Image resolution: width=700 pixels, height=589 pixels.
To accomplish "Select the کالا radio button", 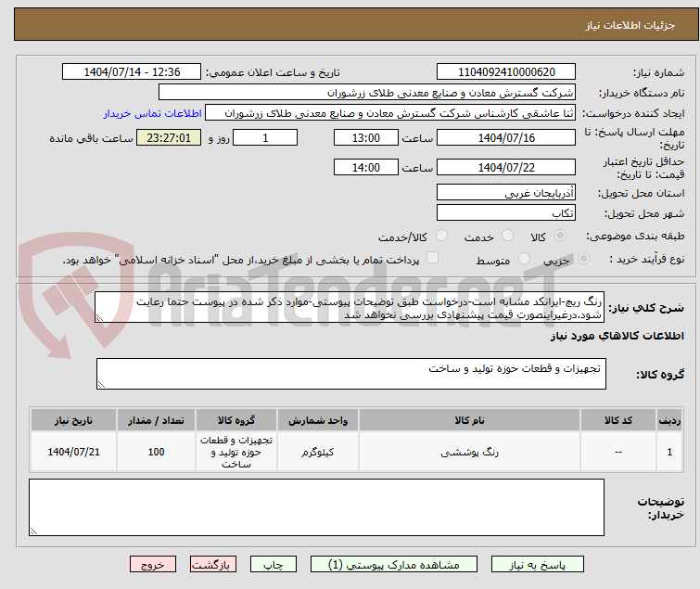I will tap(560, 236).
